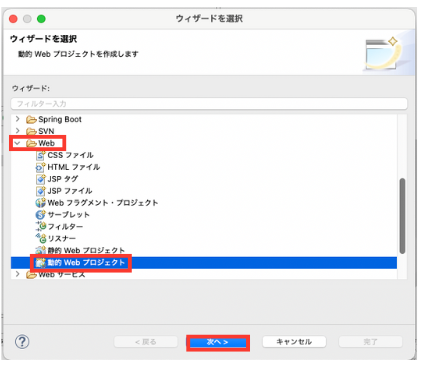Click the 完了 button

pos(370,342)
